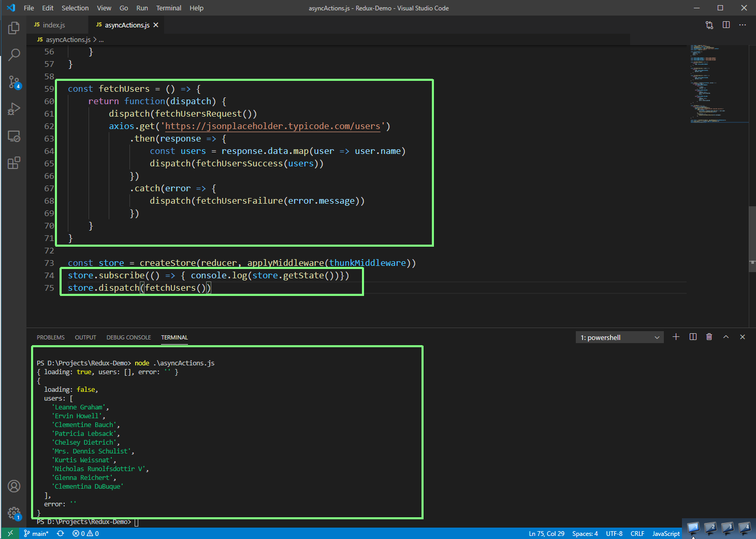Click createStore on line 73
The height and width of the screenshot is (539, 756).
[x=168, y=263]
